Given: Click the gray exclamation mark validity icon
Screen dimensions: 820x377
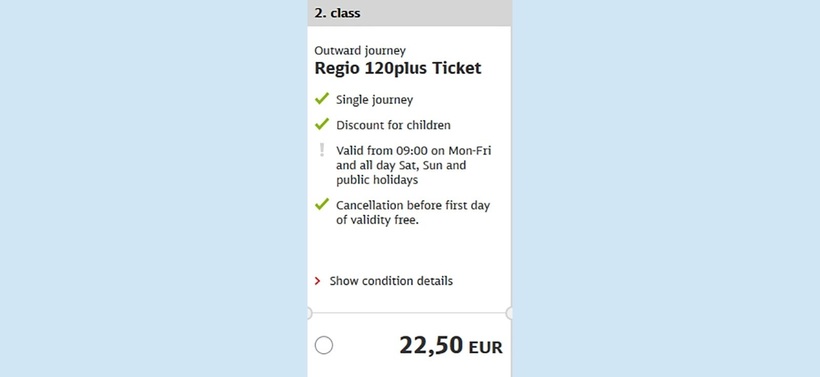Looking at the screenshot, I should (x=322, y=151).
